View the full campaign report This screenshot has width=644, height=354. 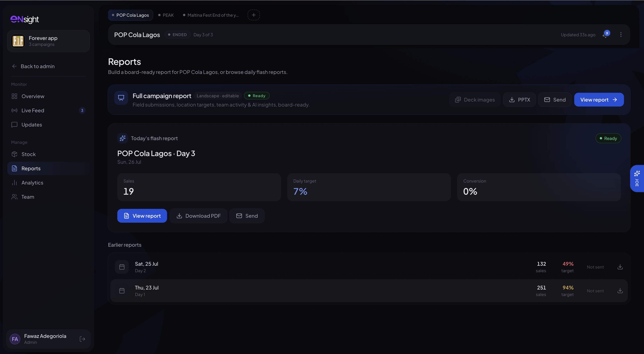(599, 100)
